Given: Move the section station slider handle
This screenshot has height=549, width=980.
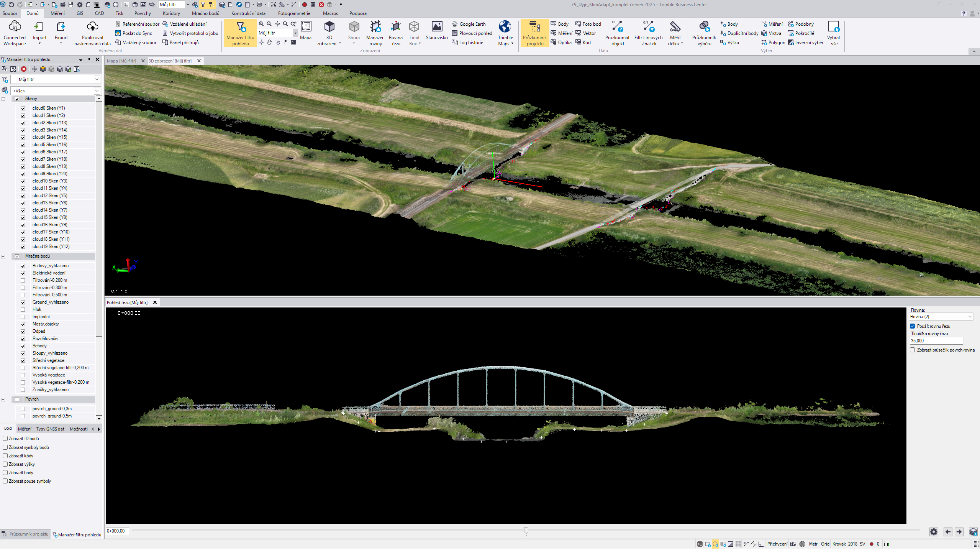Looking at the screenshot, I should click(x=526, y=531).
